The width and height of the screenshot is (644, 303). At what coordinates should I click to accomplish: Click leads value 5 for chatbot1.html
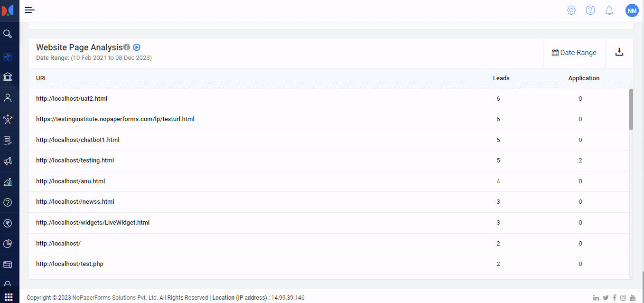(x=498, y=140)
